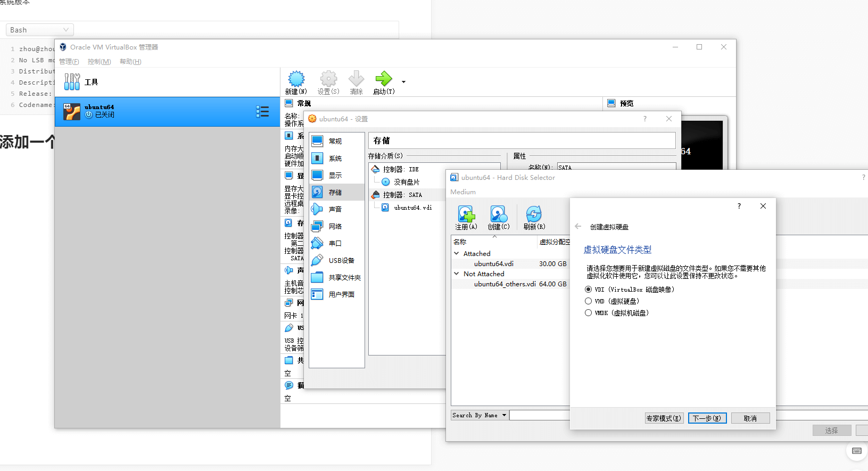
Task: Collapse the Attached group in disk list
Action: point(456,253)
